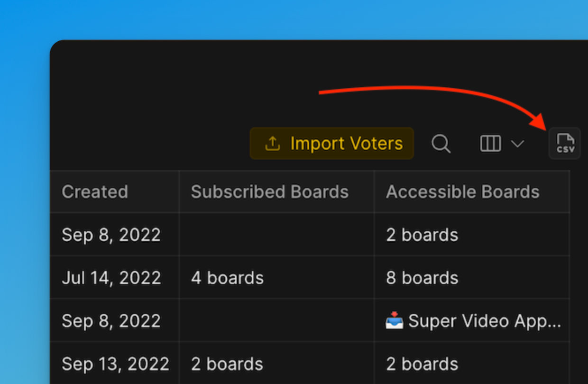The image size is (588, 384).
Task: Click the Subscribed Boards column header
Action: coord(269,192)
